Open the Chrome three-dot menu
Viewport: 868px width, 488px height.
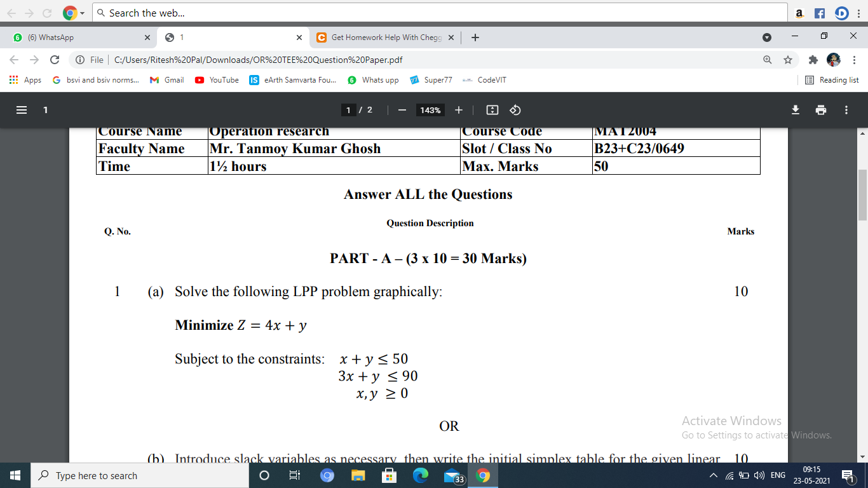click(x=853, y=60)
